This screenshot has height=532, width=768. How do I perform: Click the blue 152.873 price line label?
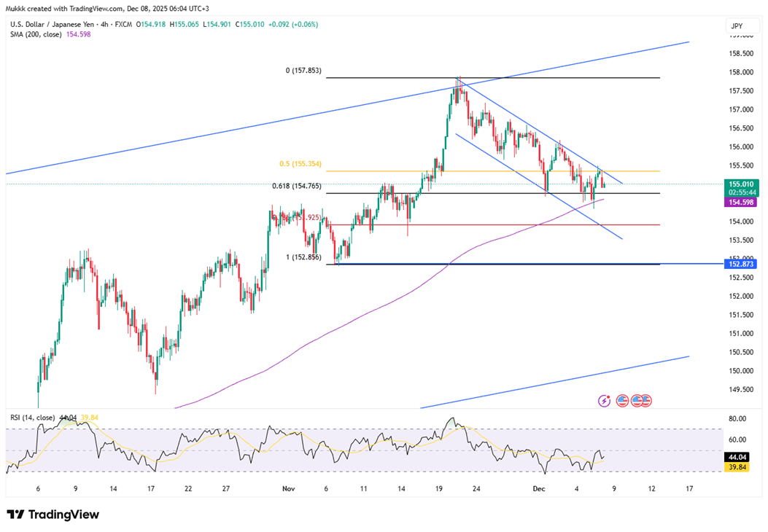(x=742, y=264)
